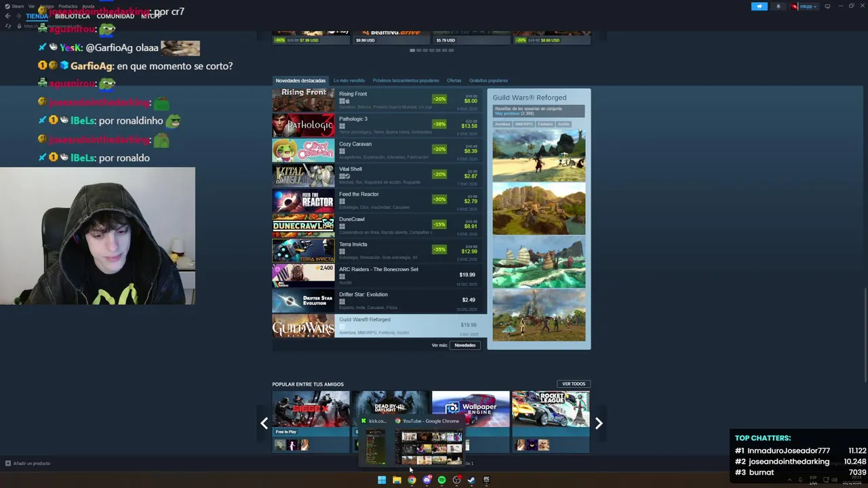Screen dimensions: 868x488
Task: Open the Ayuda menu
Action: click(88, 6)
